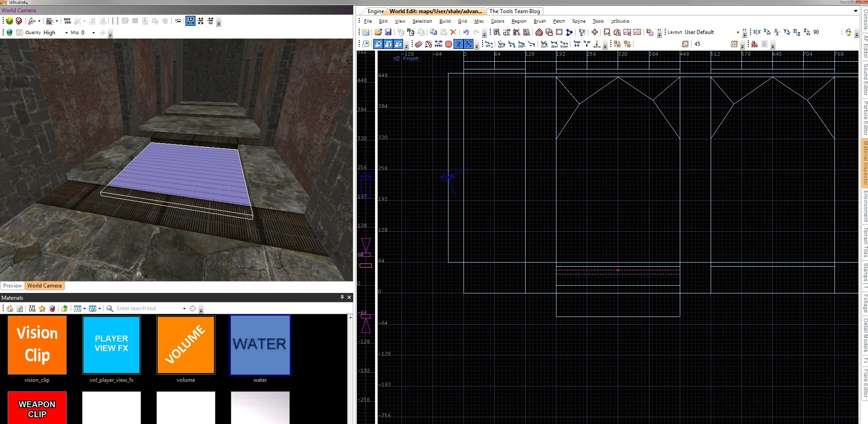This screenshot has width=868, height=424.
Task: Toggle the yellow smiley cube icon
Action: tap(9, 21)
